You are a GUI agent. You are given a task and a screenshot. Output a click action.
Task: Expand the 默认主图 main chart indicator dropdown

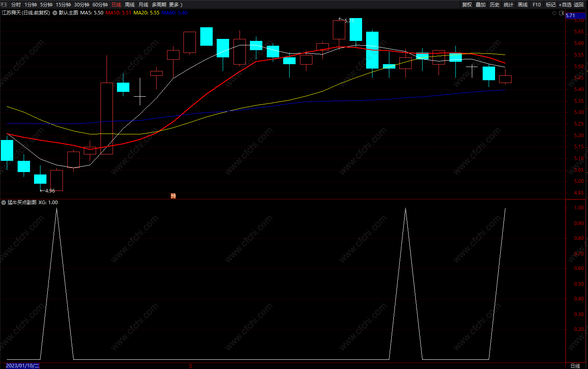point(55,13)
